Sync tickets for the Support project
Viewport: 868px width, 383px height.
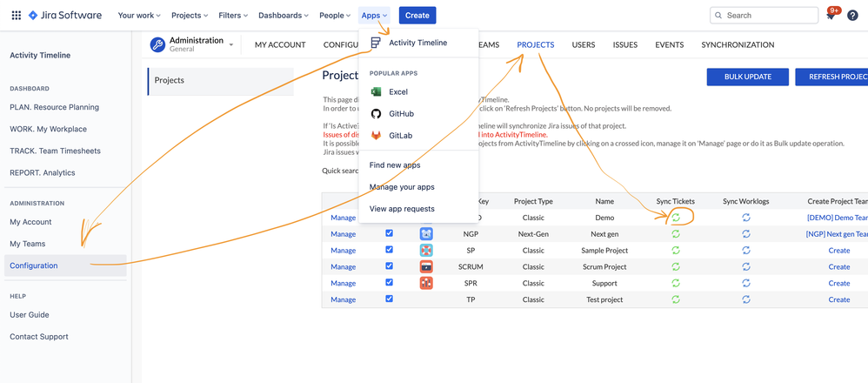pos(676,283)
